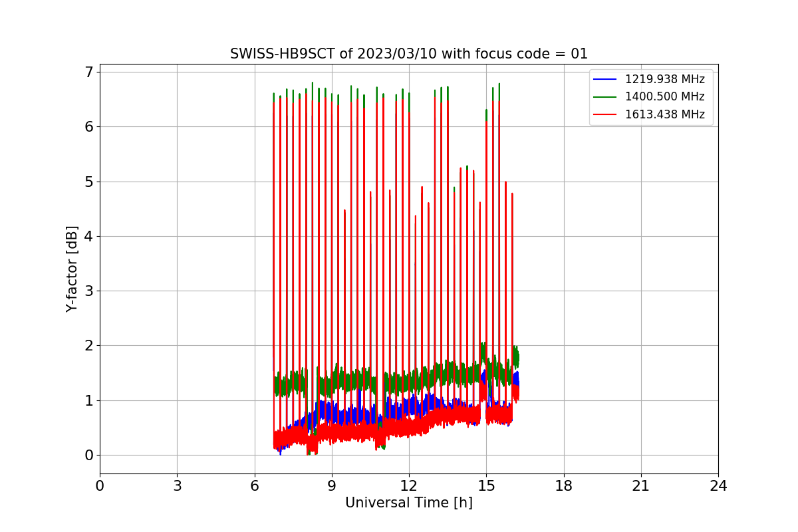
Task: Click the blue legend line sample
Action: click(606, 79)
